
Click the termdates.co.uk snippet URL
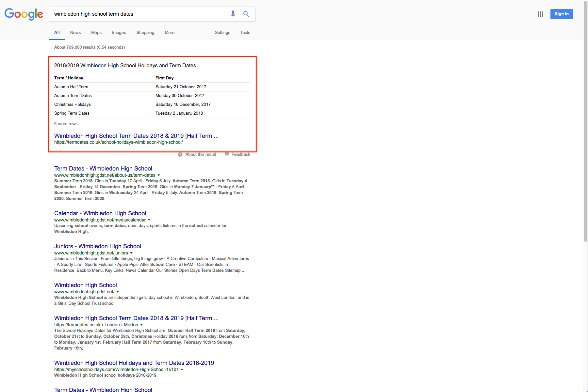tap(119, 142)
